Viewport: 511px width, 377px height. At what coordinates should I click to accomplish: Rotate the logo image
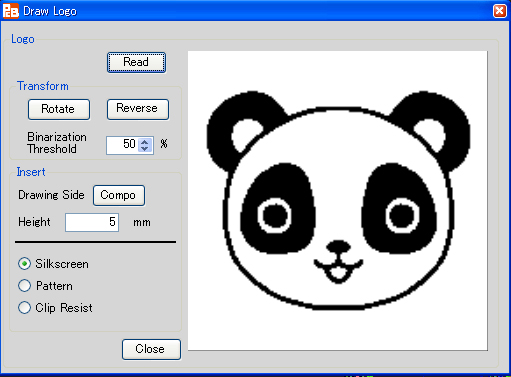59,109
